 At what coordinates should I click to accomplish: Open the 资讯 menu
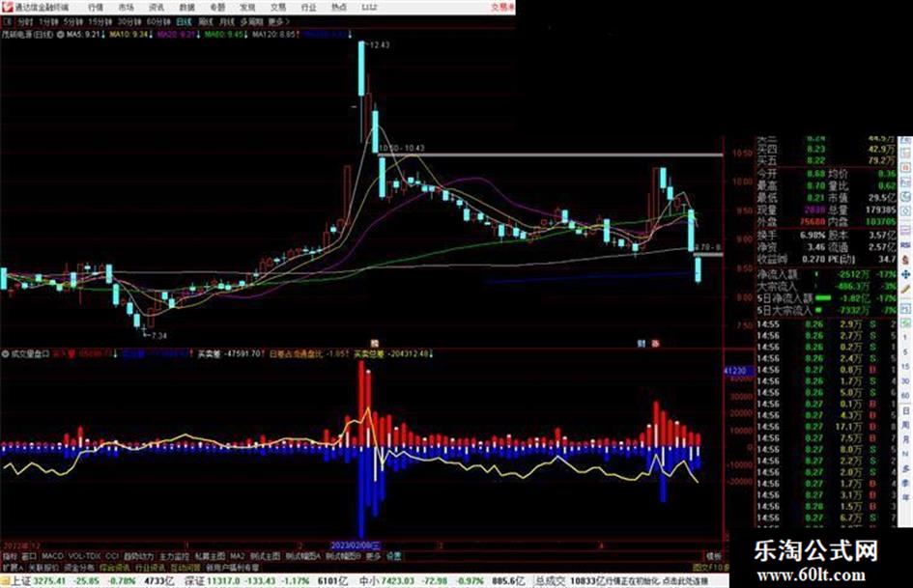click(x=157, y=8)
